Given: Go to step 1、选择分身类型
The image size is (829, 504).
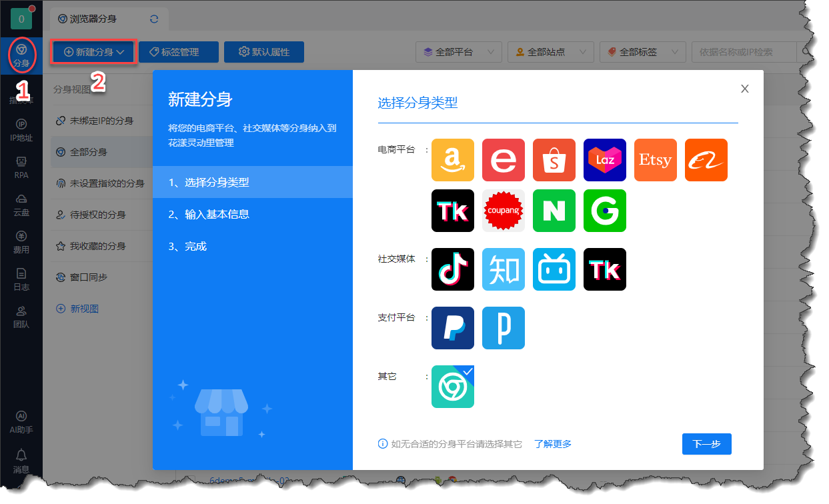Looking at the screenshot, I should 253,182.
